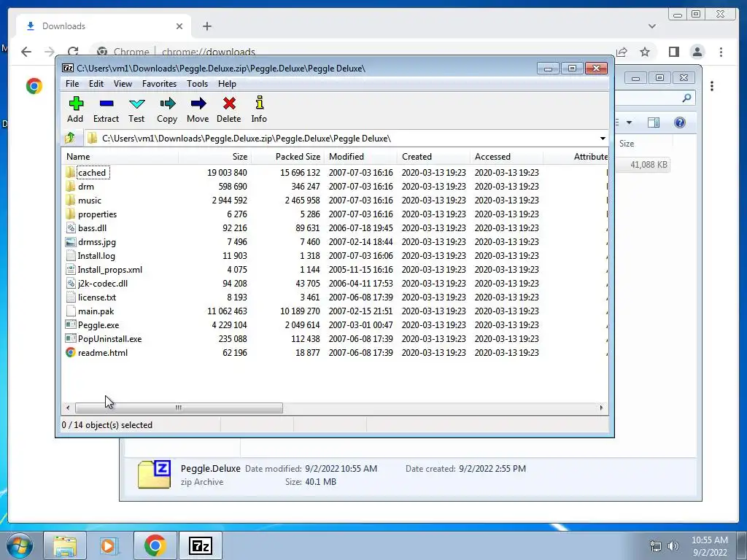Go up one folder level in 7-Zip

[70, 138]
